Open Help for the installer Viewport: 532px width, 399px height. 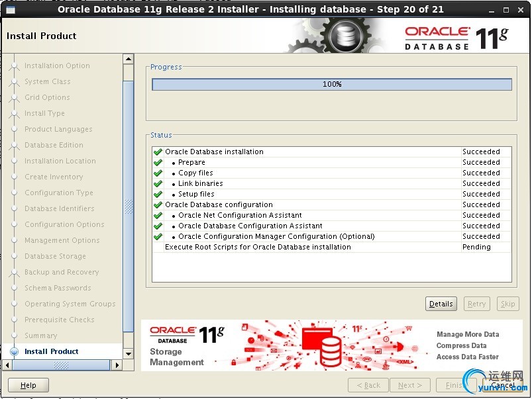coord(28,385)
